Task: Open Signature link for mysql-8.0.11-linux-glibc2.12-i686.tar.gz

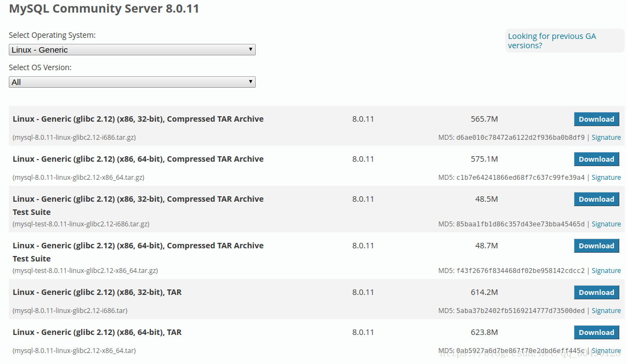Action: [606, 138]
